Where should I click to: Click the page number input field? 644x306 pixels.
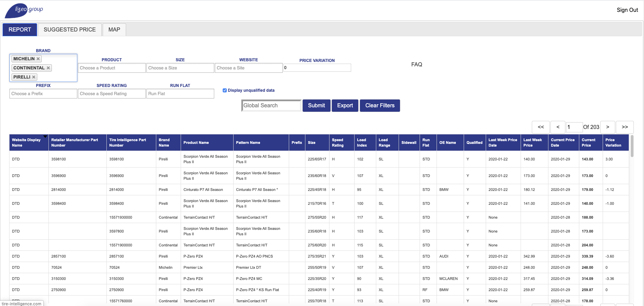[575, 127]
